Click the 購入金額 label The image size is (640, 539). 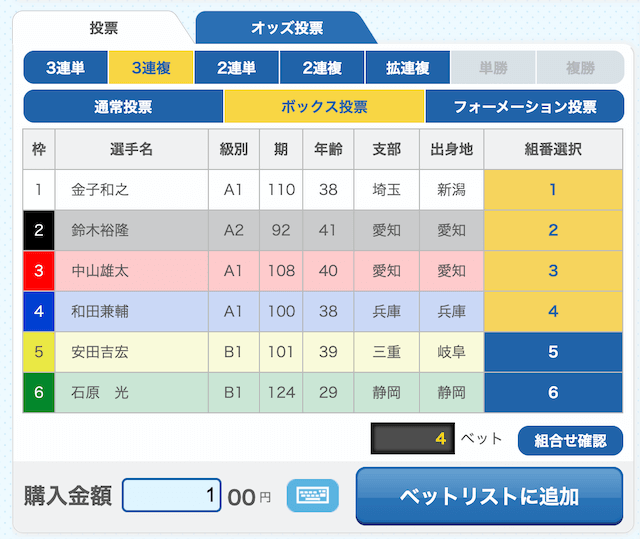click(x=68, y=496)
